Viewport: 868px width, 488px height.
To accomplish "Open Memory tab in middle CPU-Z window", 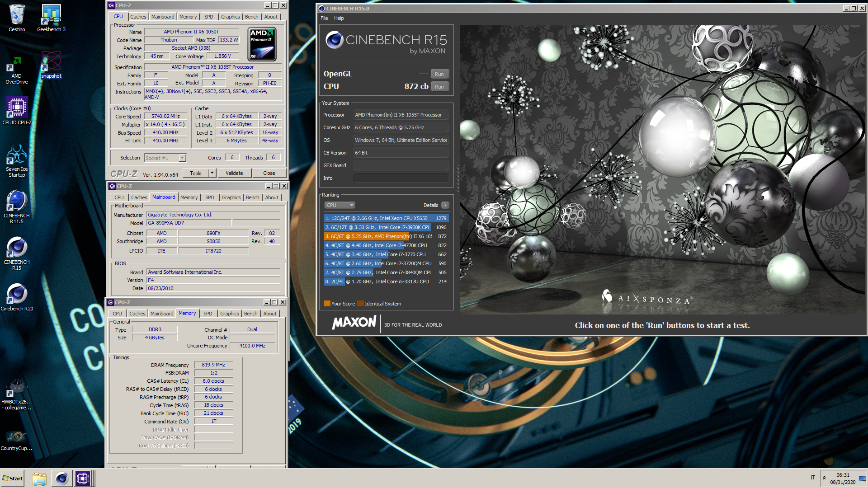I will click(x=189, y=197).
